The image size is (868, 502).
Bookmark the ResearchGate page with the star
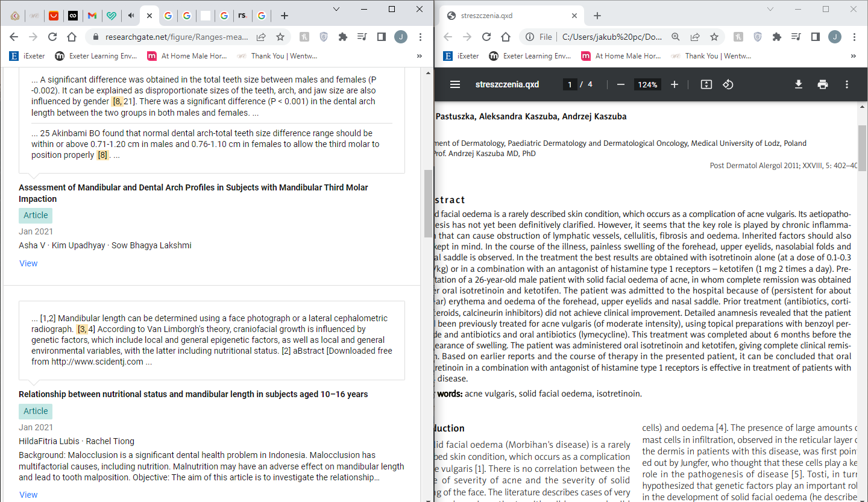(x=280, y=37)
